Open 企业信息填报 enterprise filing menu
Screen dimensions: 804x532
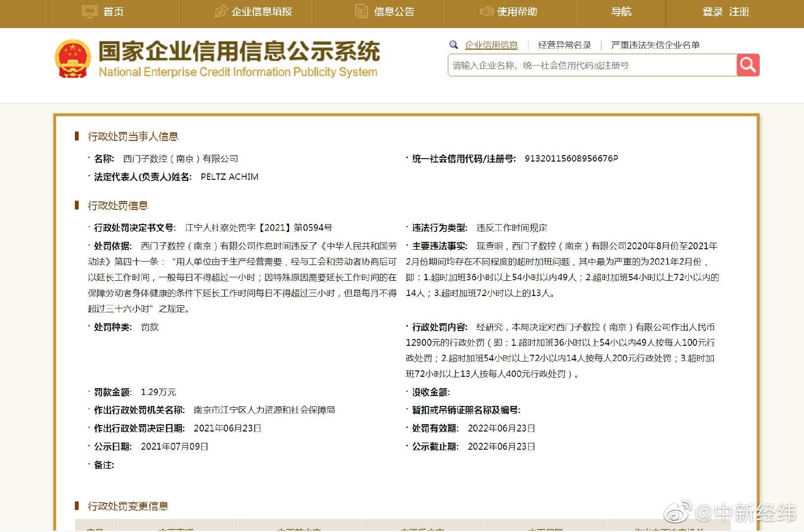pyautogui.click(x=262, y=12)
